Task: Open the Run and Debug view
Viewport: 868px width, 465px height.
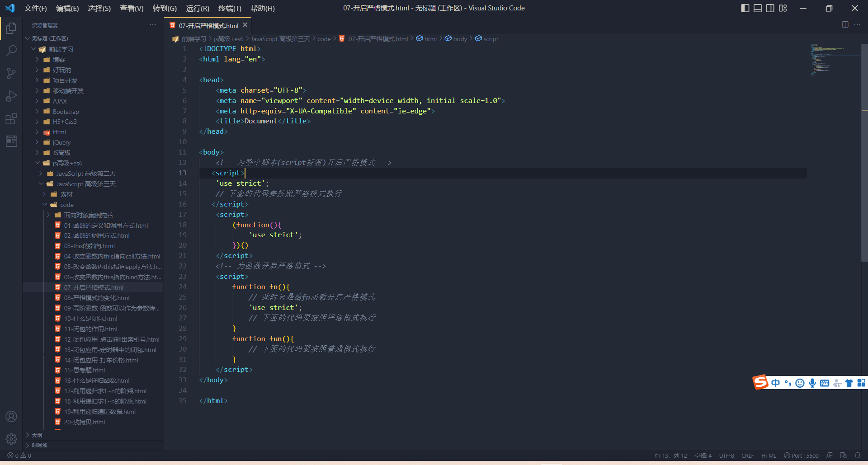Action: coord(11,96)
